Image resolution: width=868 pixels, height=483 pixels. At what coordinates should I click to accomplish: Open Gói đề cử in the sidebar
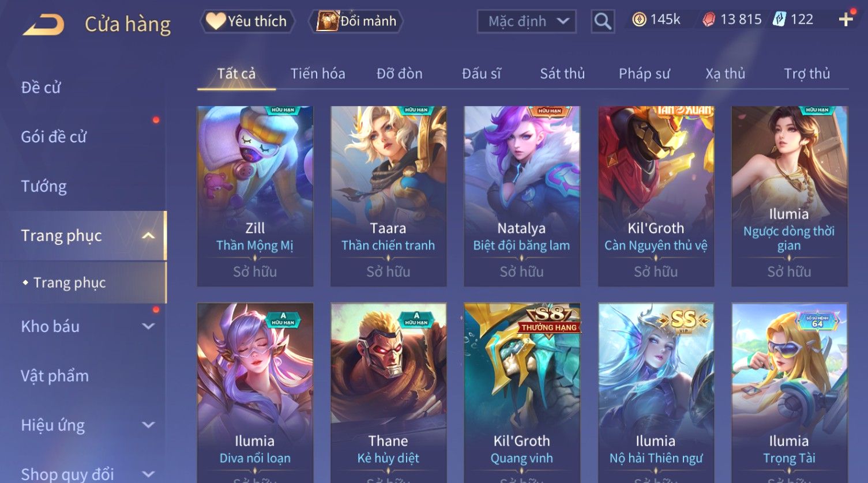[54, 137]
